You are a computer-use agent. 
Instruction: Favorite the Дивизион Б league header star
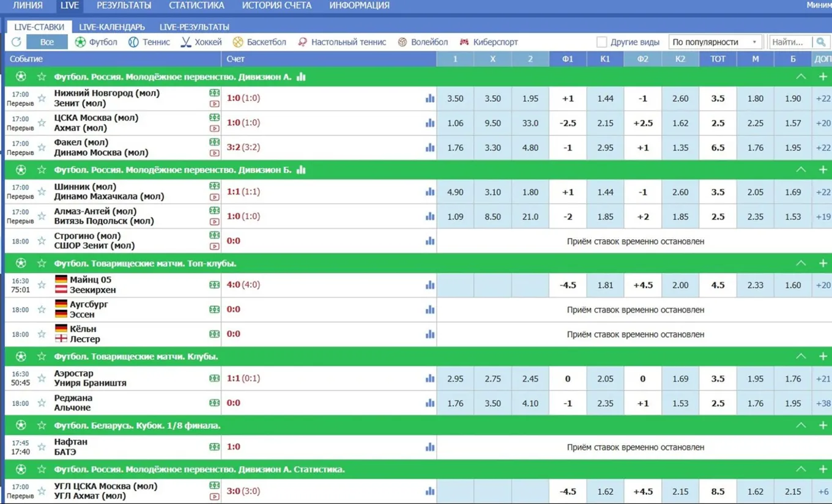coord(42,170)
